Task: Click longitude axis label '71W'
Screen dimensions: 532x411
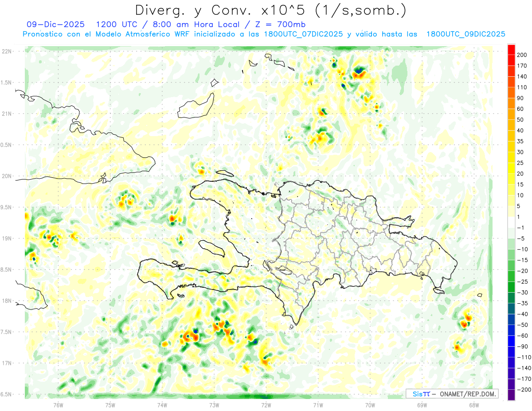Action: [318, 405]
